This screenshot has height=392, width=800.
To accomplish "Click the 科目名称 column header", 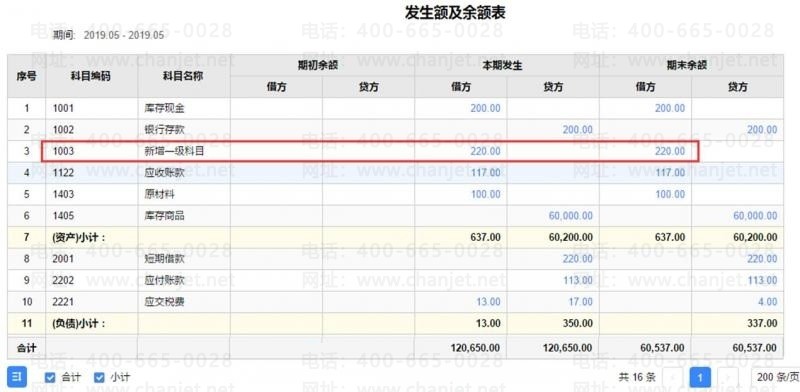I will [x=183, y=77].
